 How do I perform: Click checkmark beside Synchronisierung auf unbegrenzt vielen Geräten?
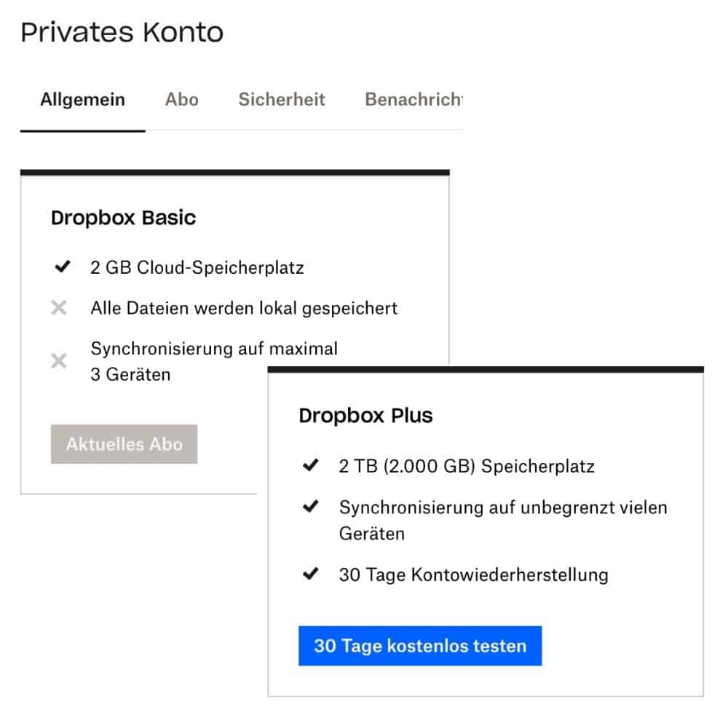(x=311, y=506)
